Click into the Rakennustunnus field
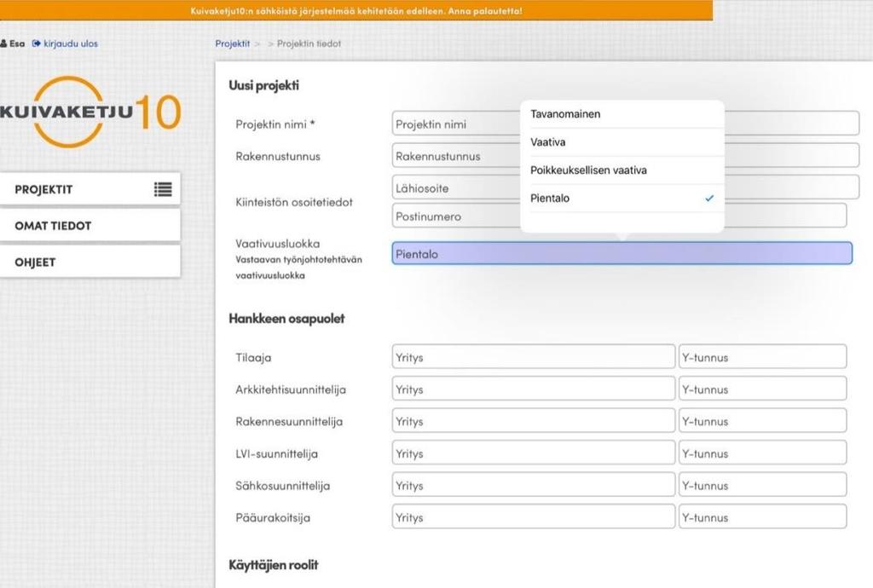 pos(625,156)
